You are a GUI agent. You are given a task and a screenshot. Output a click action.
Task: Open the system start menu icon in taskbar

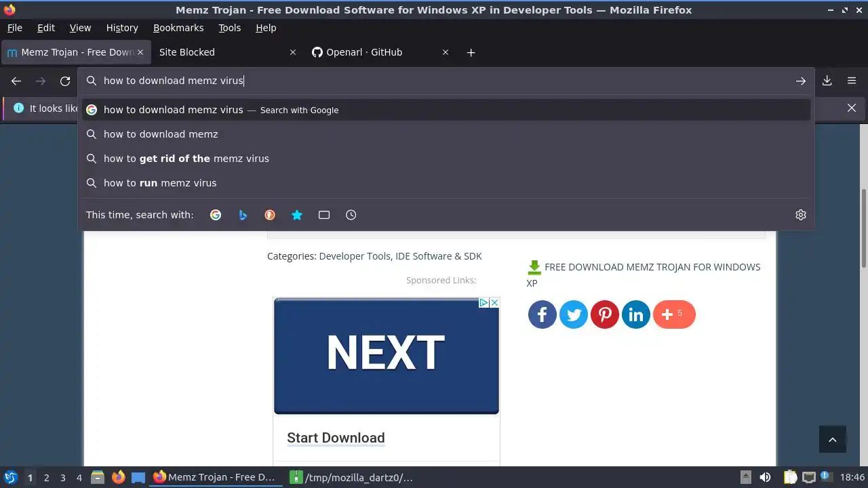coord(10,477)
